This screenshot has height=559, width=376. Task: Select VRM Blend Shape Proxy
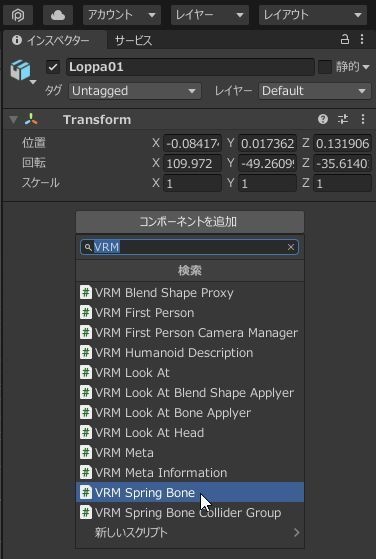pyautogui.click(x=190, y=293)
